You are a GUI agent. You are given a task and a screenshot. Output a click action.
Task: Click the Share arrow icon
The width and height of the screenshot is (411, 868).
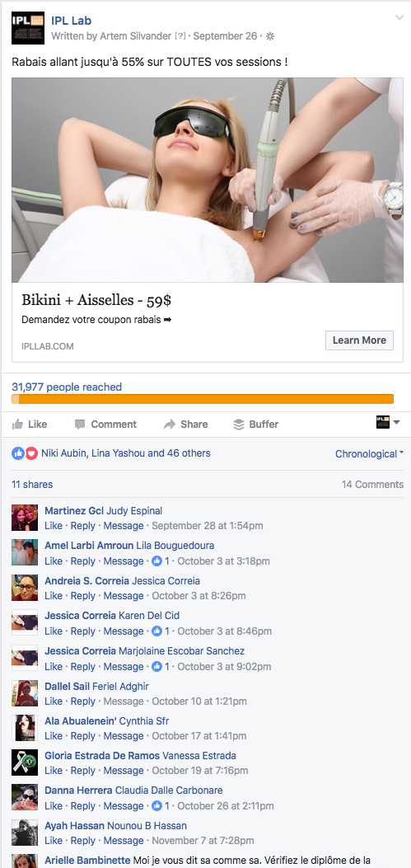click(170, 425)
